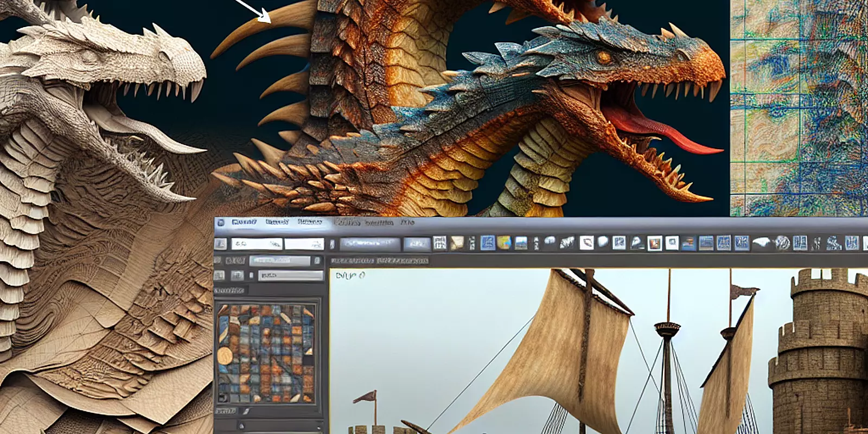Expand the gray combo box in the left panel
868x434 pixels.
[x=280, y=261]
